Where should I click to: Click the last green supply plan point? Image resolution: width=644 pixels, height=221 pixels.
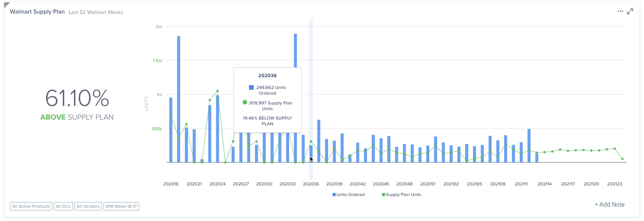pos(622,159)
